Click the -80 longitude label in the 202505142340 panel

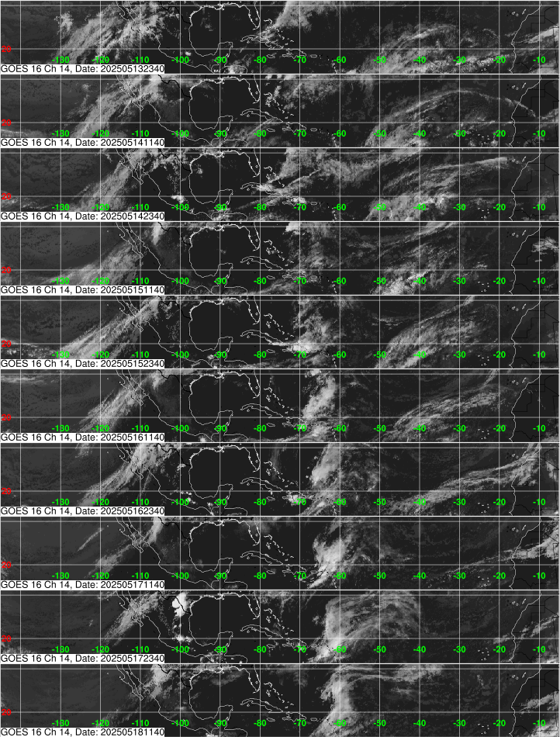pos(259,207)
